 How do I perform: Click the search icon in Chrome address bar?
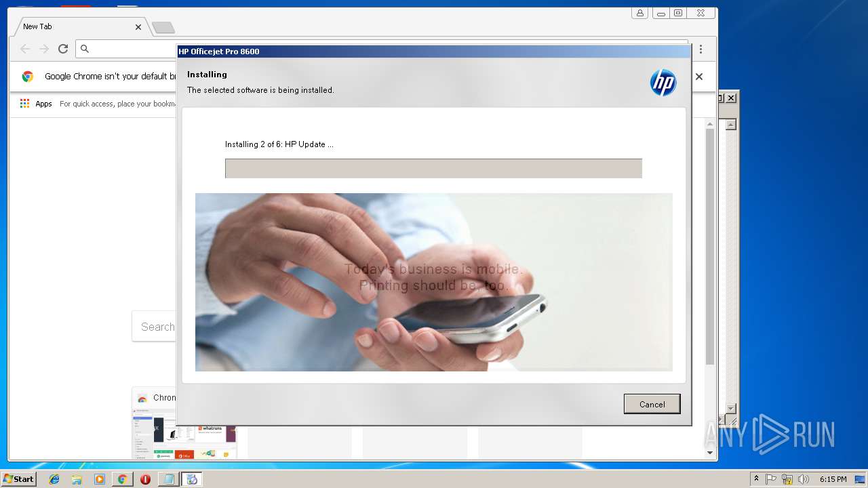point(85,49)
